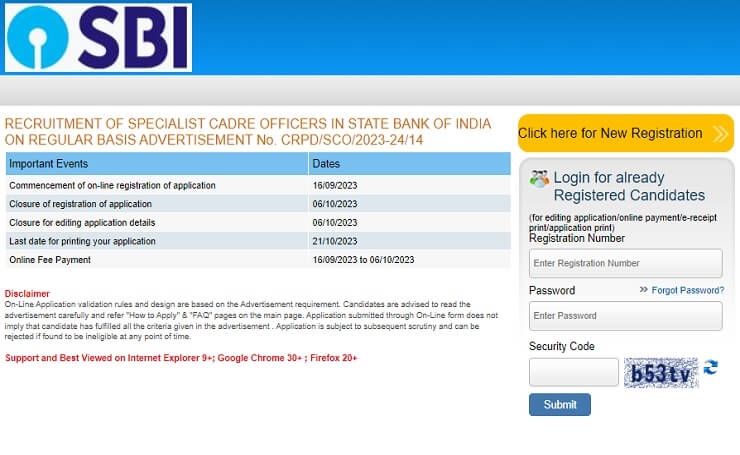Click the SBI logo in header
Image resolution: width=740 pixels, height=455 pixels.
(98, 37)
